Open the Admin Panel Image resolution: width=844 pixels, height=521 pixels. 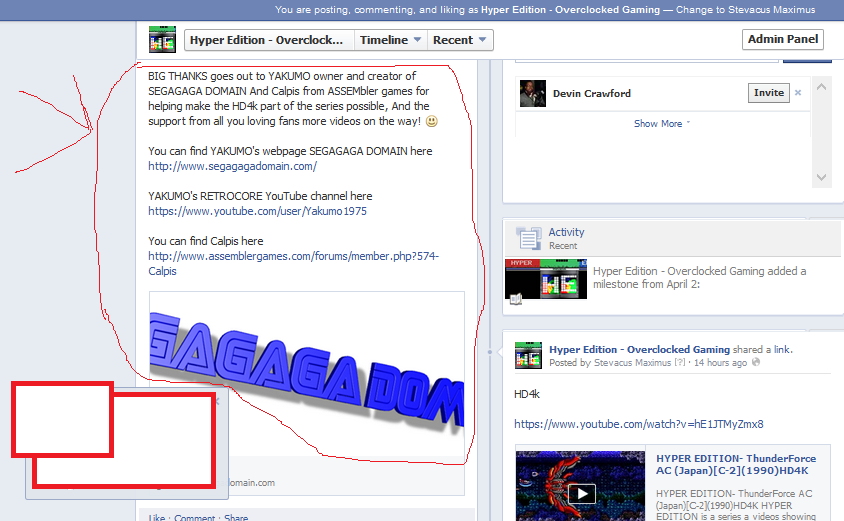[783, 39]
